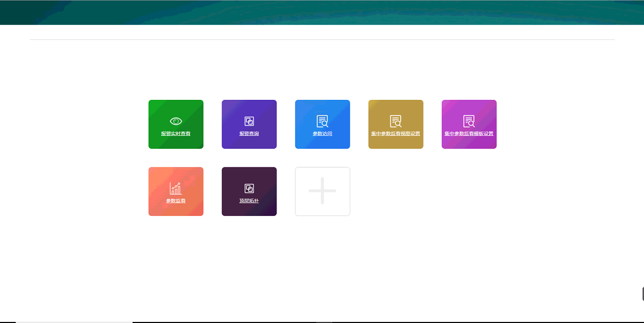Click the icon in the 集中参数监看视图设置 tile
This screenshot has height=323, width=644.
click(x=396, y=121)
